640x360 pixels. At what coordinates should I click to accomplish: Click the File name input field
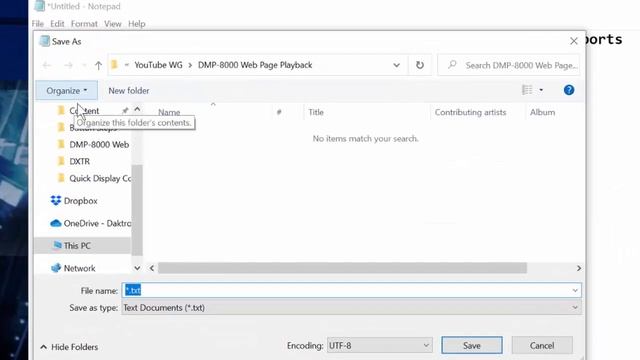point(351,291)
